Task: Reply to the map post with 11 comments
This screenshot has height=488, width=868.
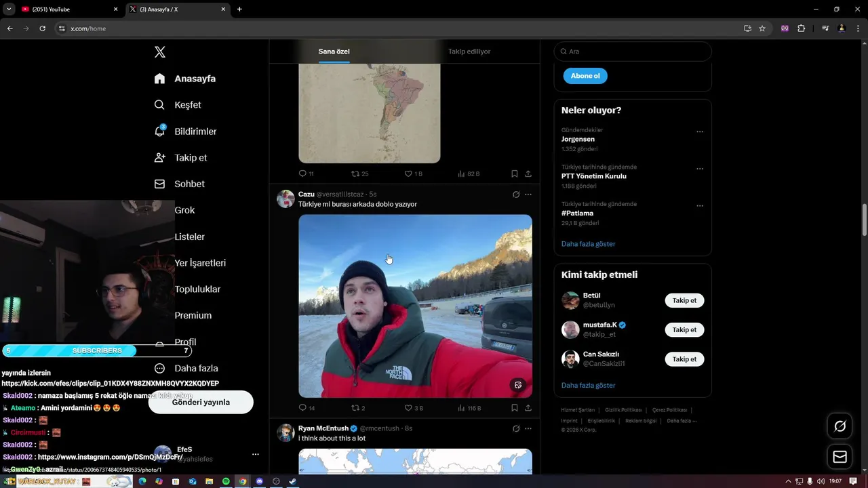Action: (x=307, y=174)
